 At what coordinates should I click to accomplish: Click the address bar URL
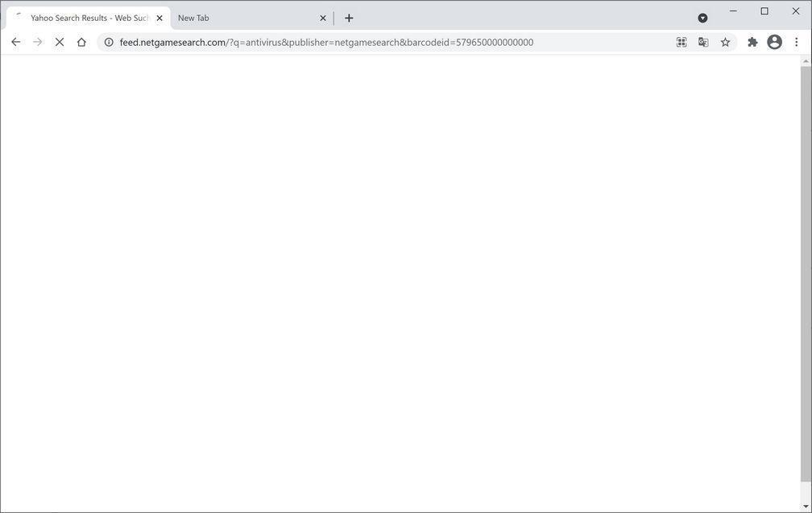click(x=326, y=43)
